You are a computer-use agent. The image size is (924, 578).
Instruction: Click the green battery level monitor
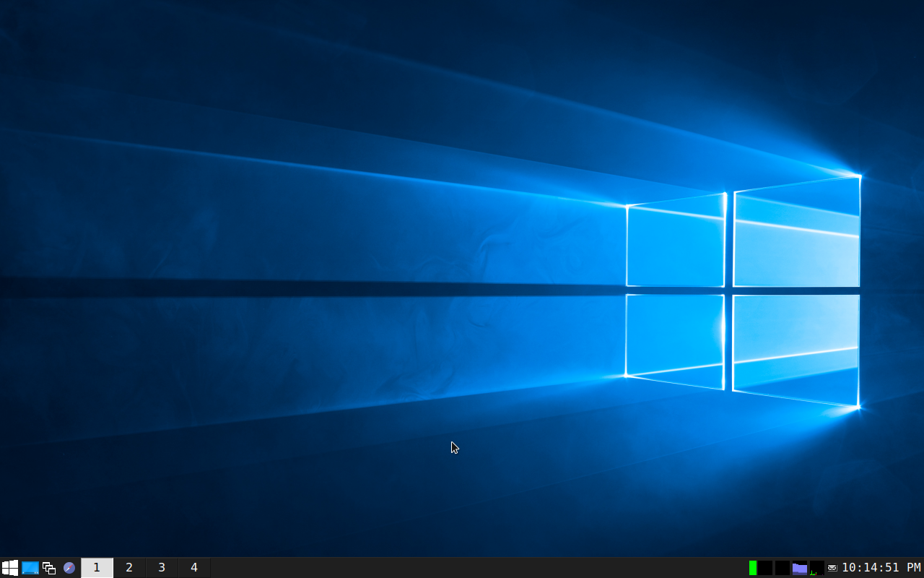pyautogui.click(x=753, y=568)
